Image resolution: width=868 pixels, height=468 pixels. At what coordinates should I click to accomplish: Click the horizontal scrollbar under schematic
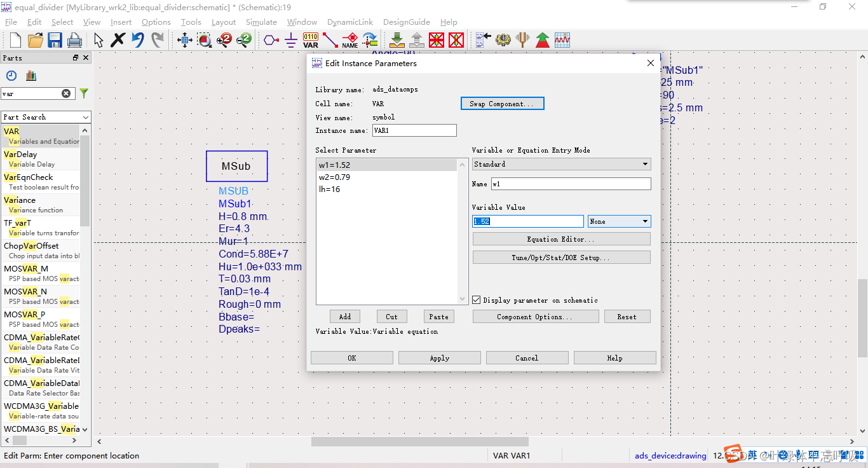(419, 441)
